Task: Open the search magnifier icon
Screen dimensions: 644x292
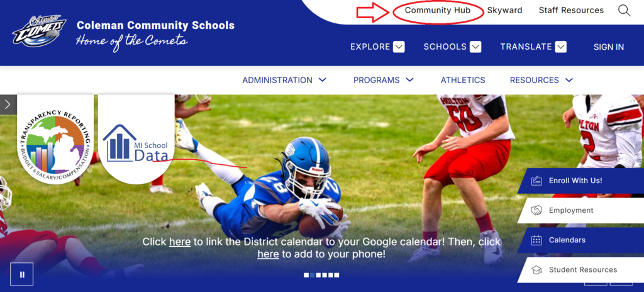Action: click(624, 11)
